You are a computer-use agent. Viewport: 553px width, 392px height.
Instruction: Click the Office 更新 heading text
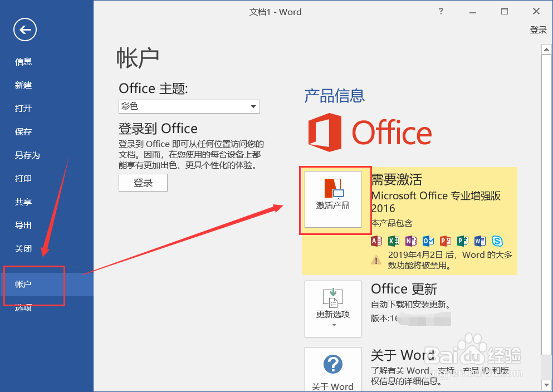click(404, 289)
